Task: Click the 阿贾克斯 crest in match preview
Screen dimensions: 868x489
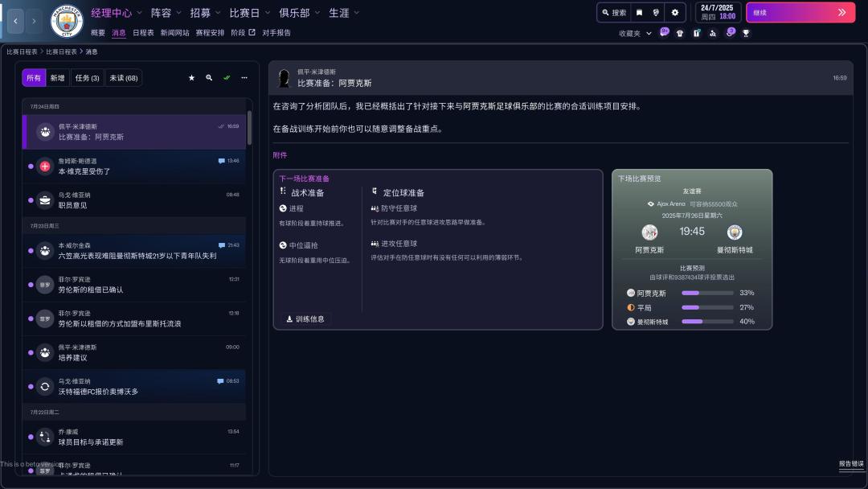Action: point(649,232)
